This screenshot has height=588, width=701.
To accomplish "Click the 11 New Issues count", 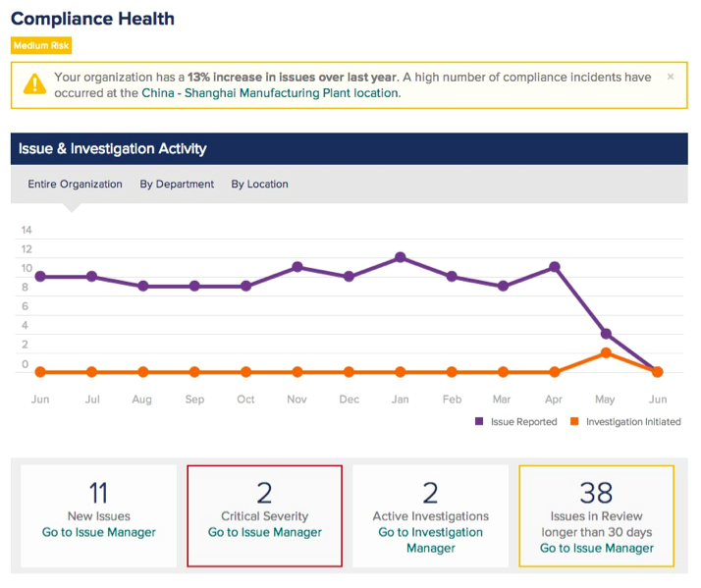I will point(98,493).
